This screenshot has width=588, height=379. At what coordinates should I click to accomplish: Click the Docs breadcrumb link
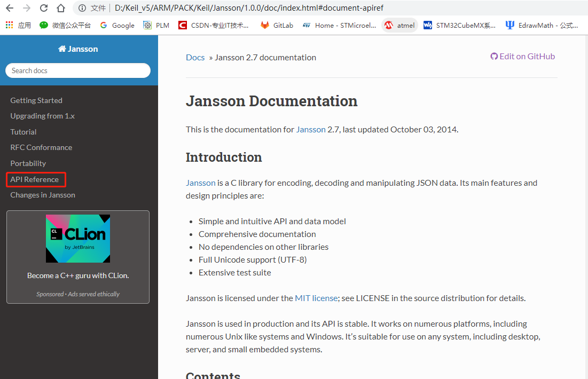195,57
